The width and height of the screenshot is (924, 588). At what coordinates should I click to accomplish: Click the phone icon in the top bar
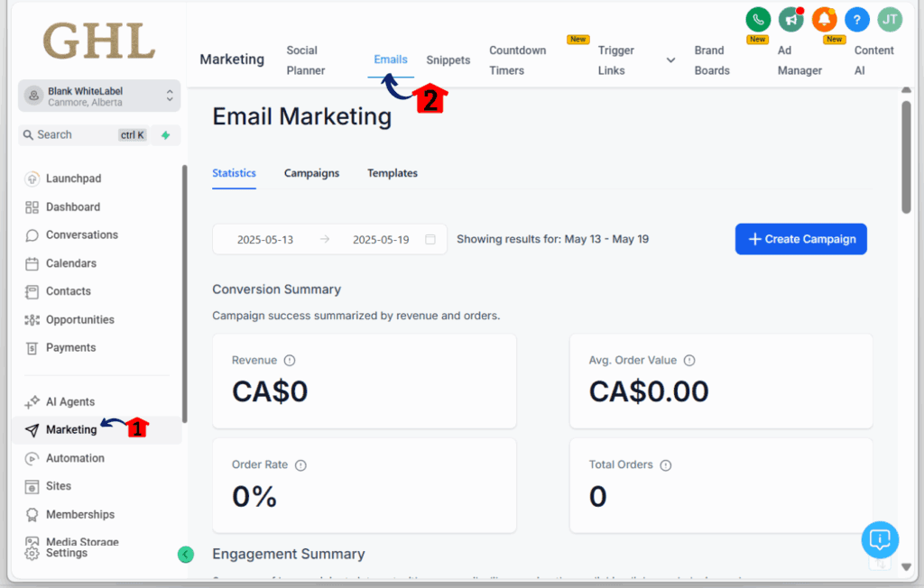758,19
